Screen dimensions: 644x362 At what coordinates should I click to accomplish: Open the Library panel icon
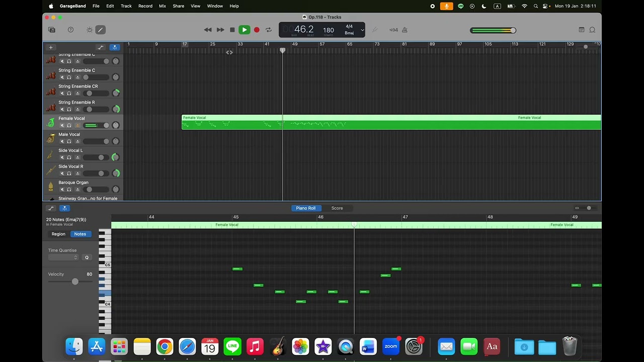click(x=52, y=30)
